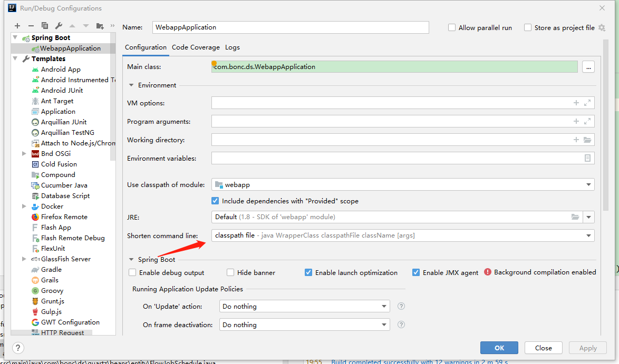Copy the WebappApplication configuration
The height and width of the screenshot is (364, 619).
click(45, 25)
